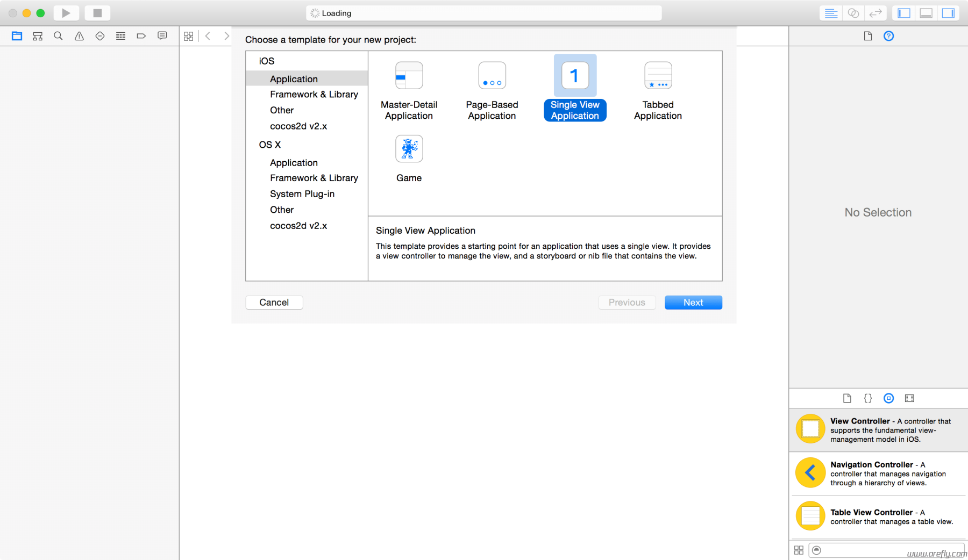
Task: Cancel the template chooser dialog
Action: 274,302
